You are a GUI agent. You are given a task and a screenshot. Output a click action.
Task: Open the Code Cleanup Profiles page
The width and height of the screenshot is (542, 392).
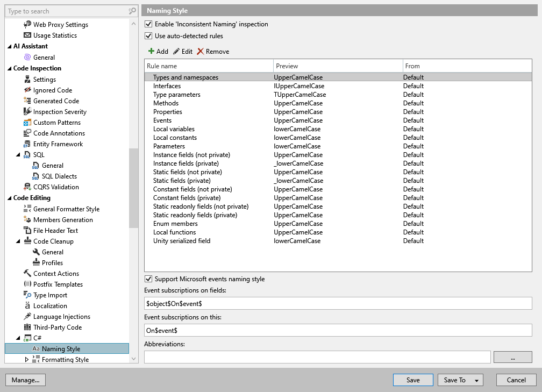[x=53, y=262]
